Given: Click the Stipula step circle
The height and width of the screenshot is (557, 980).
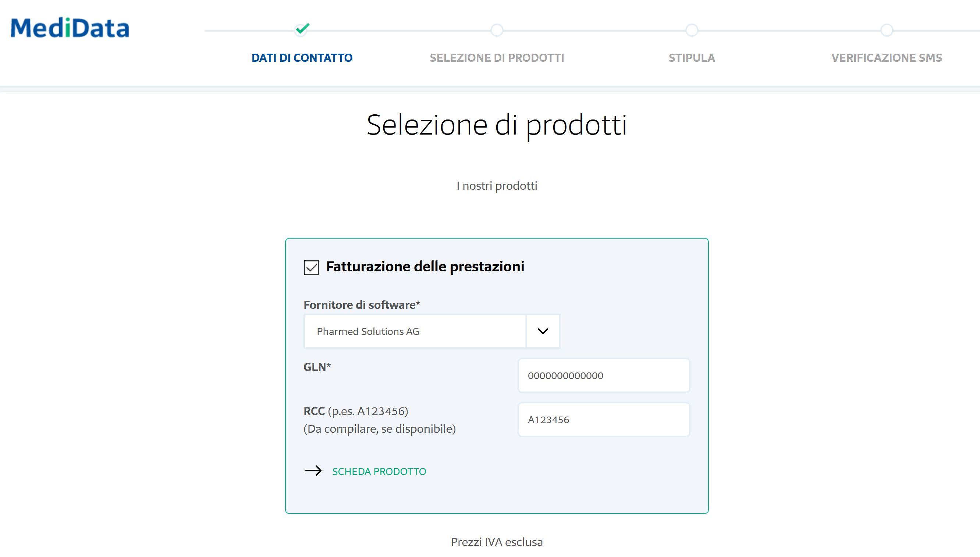Looking at the screenshot, I should click(692, 30).
